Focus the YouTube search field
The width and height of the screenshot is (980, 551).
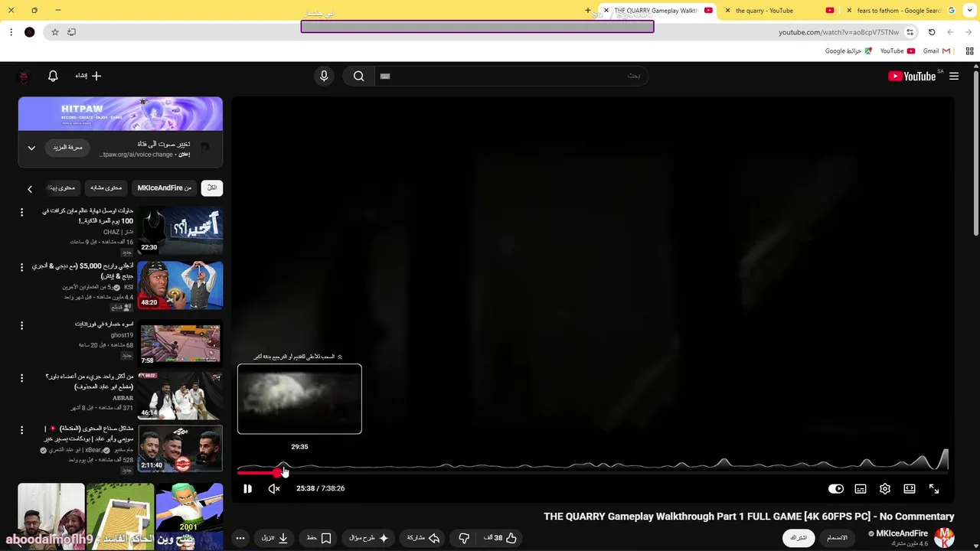[511, 76]
